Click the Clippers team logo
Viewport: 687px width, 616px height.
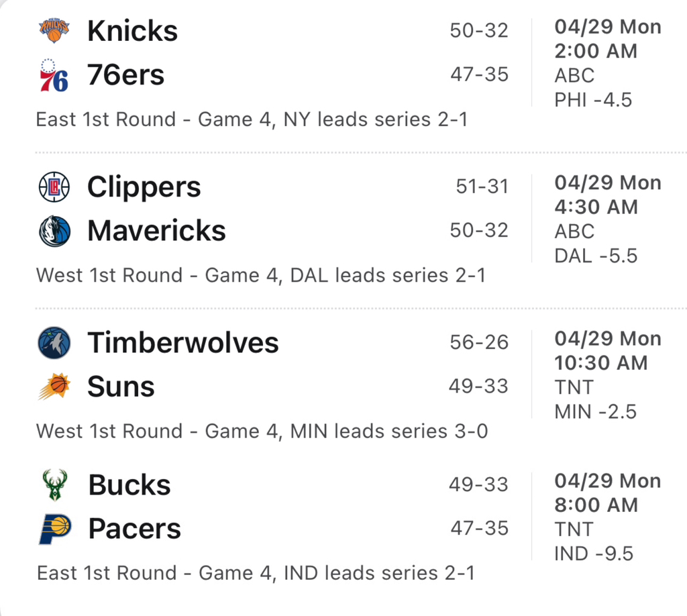pyautogui.click(x=54, y=187)
